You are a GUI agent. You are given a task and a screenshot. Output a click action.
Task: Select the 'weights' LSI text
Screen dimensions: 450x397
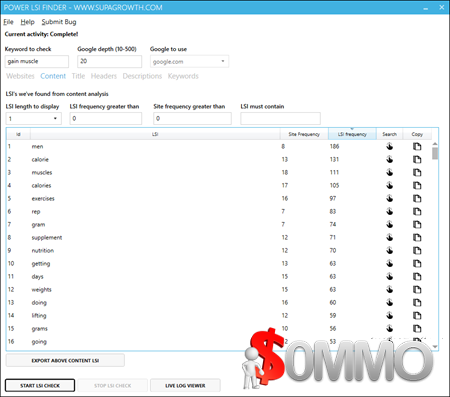[x=42, y=289]
